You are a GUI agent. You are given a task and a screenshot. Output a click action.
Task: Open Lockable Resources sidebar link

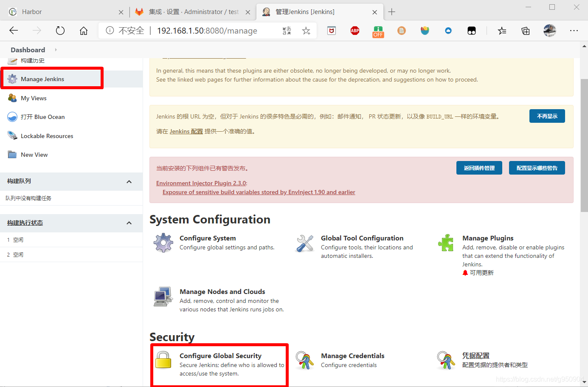click(47, 136)
